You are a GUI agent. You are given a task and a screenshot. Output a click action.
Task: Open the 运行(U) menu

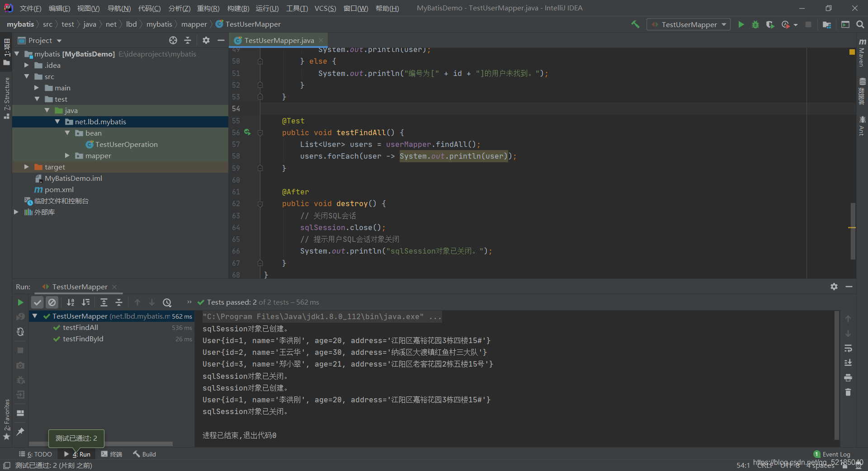tap(267, 8)
